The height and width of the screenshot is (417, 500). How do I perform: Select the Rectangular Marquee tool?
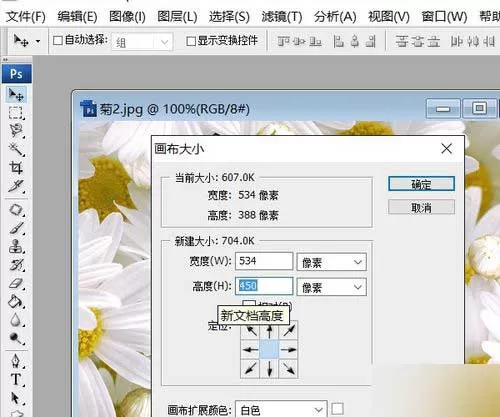16,113
